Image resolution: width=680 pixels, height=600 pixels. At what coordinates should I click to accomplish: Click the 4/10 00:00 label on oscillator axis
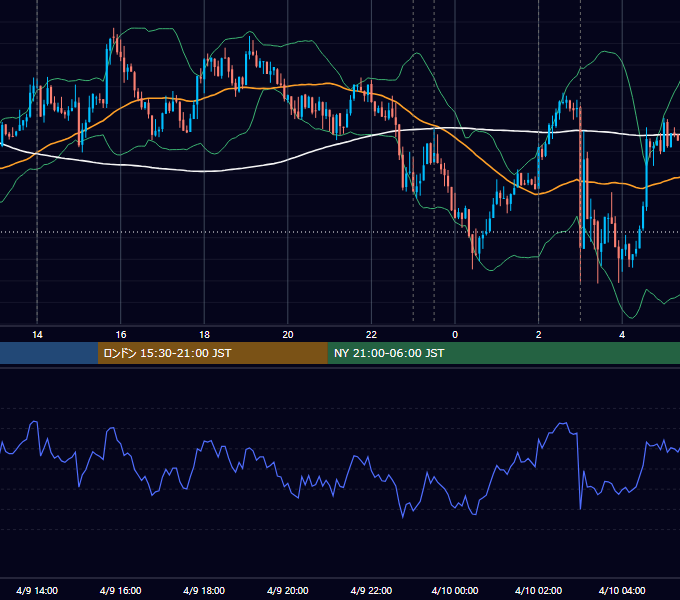click(455, 590)
